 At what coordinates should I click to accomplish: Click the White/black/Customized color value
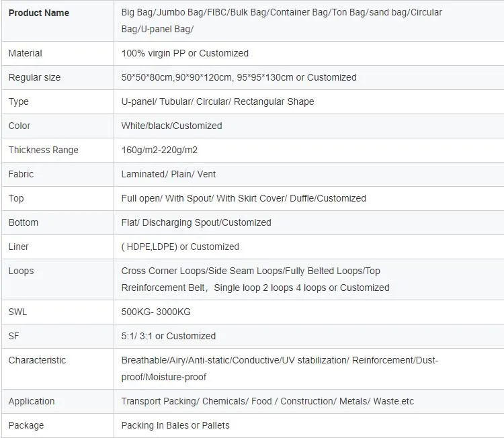[171, 126]
